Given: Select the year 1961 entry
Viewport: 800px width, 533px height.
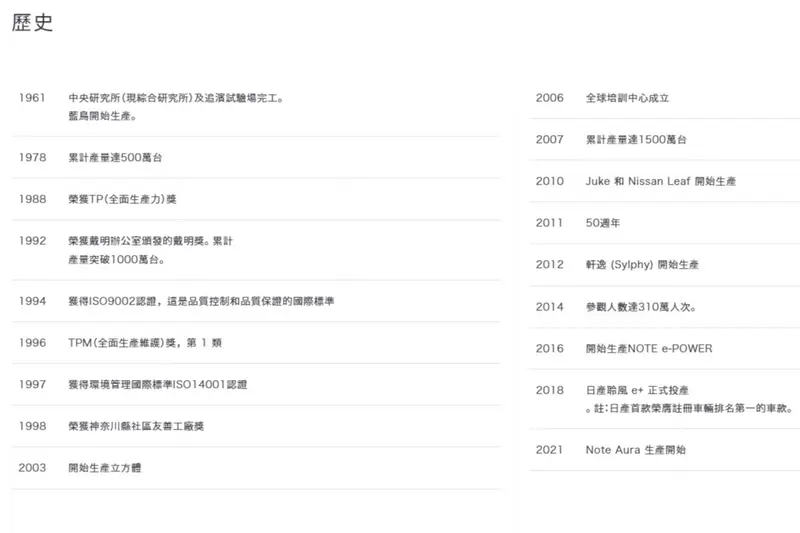Looking at the screenshot, I should coord(32,97).
